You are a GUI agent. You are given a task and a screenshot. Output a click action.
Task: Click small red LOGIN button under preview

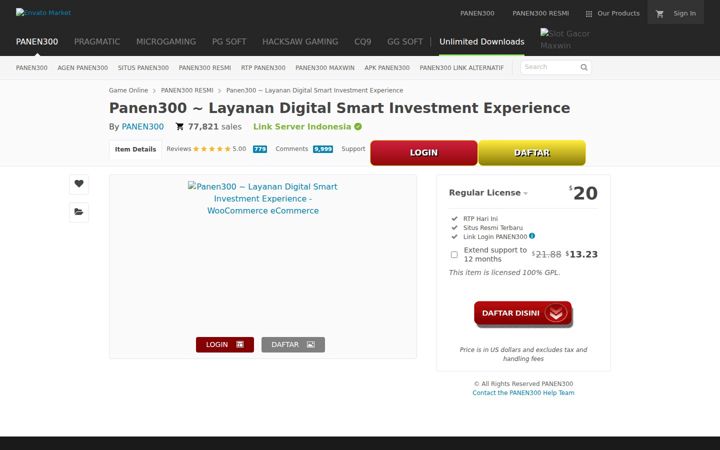pos(225,344)
